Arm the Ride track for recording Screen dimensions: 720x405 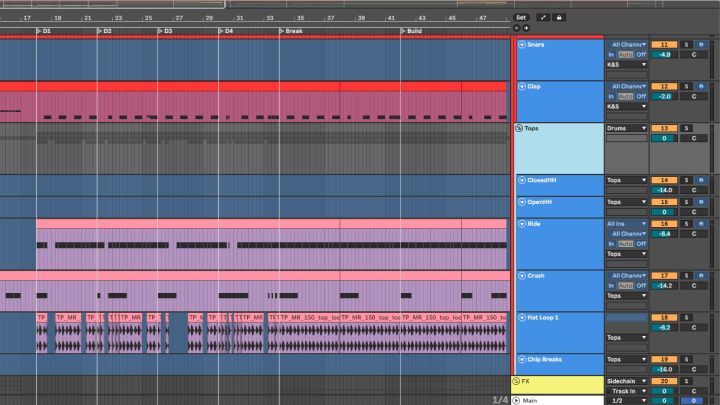(x=701, y=224)
